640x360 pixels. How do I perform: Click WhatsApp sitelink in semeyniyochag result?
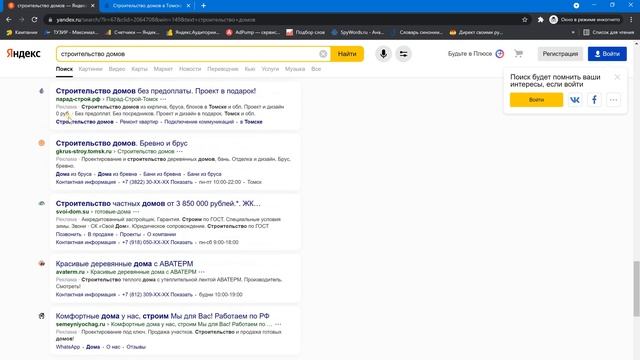68,347
